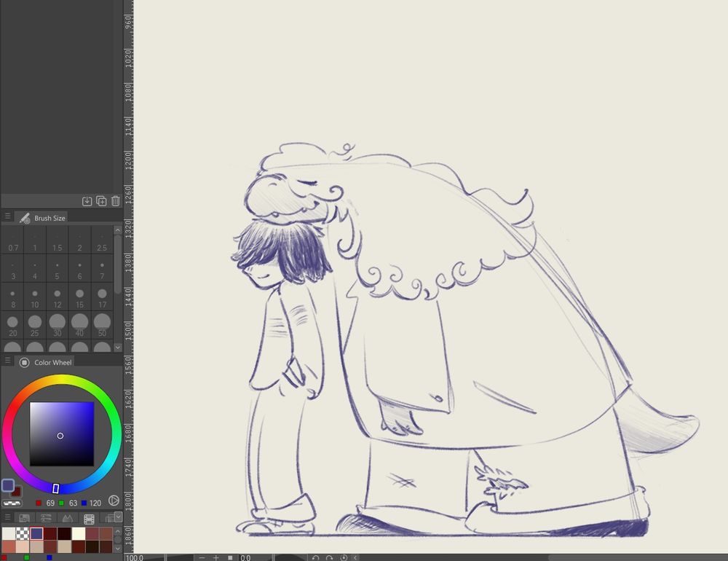Image resolution: width=728 pixels, height=561 pixels.
Task: Choose brush size 2.5
Action: point(102,240)
